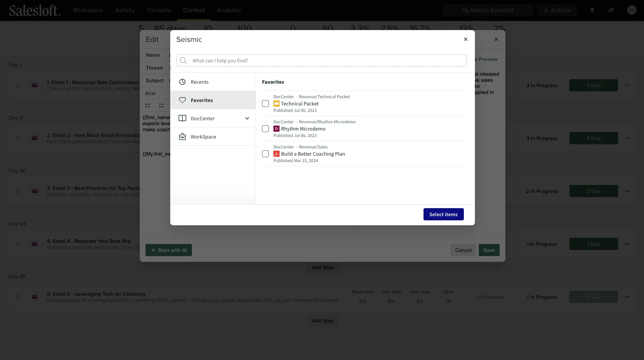This screenshot has height=360, width=644.
Task: Open the Analytics nav tab
Action: [x=229, y=10]
